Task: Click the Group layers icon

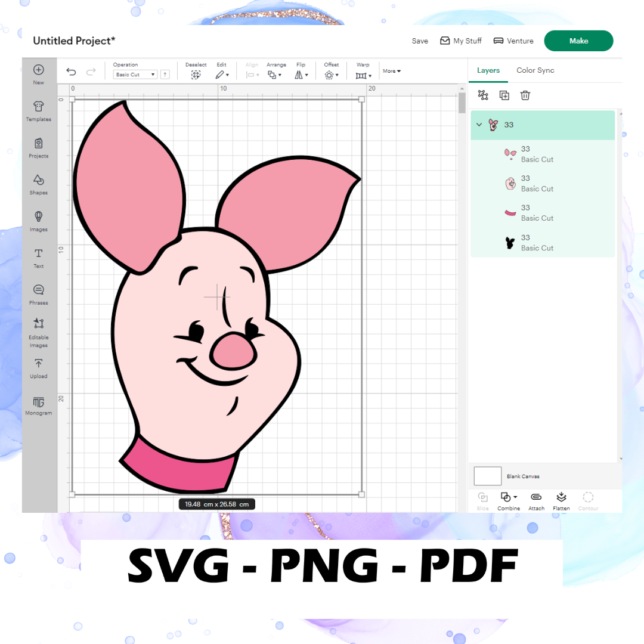Action: (x=483, y=95)
